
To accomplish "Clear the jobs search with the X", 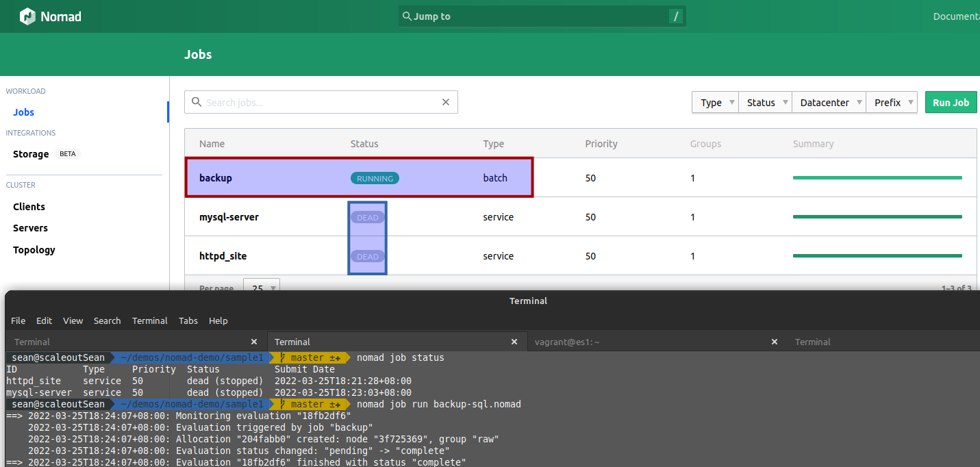I will pos(446,102).
